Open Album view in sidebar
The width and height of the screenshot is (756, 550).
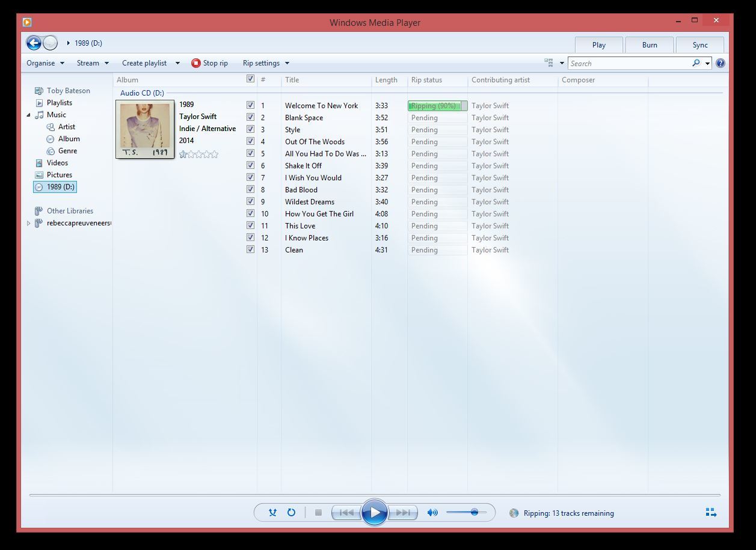69,139
